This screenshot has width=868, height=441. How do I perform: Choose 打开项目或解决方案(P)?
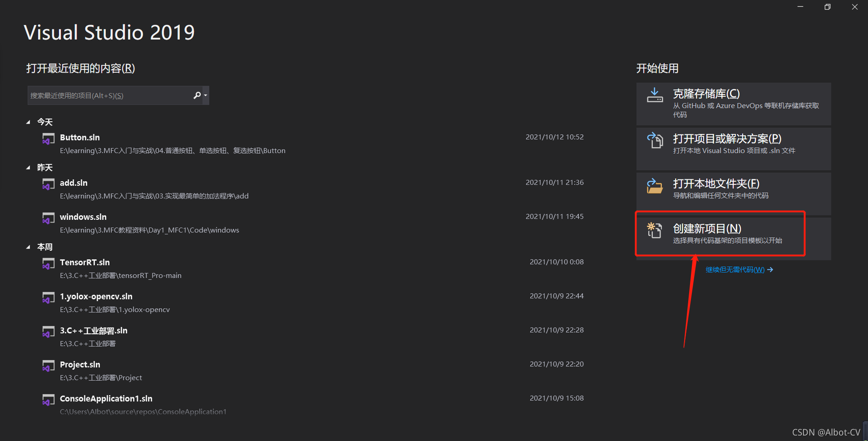coord(734,149)
